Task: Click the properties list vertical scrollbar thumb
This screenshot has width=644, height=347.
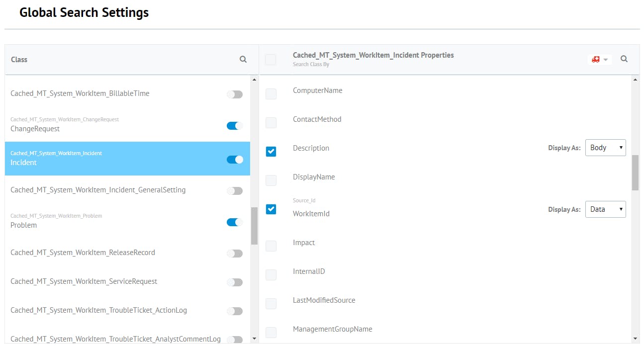Action: (x=635, y=173)
